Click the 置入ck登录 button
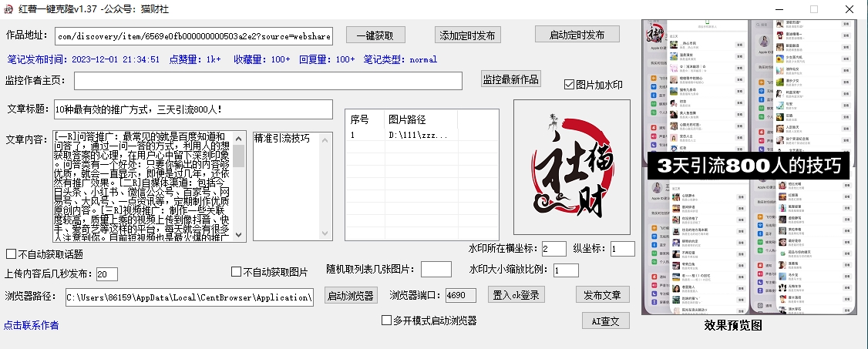 [516, 295]
